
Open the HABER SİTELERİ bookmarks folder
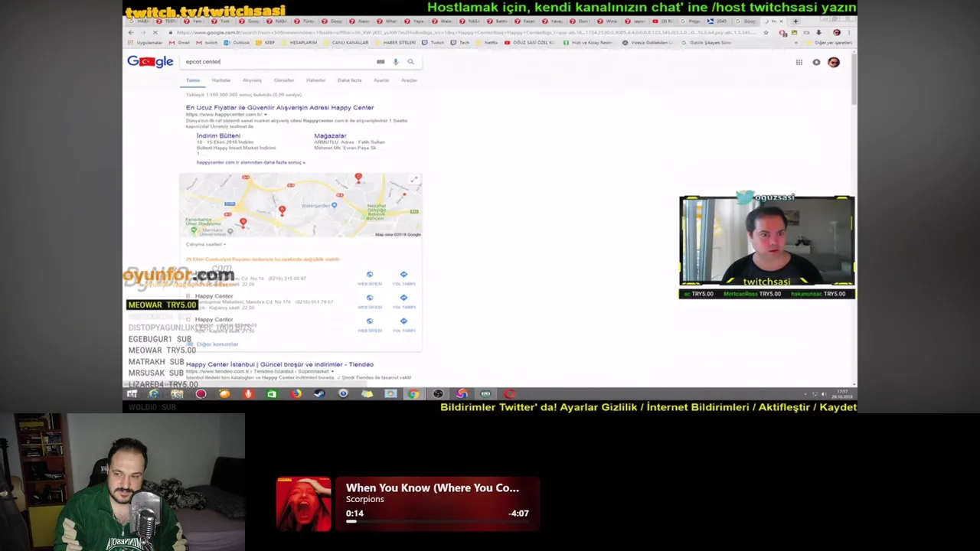coord(395,43)
